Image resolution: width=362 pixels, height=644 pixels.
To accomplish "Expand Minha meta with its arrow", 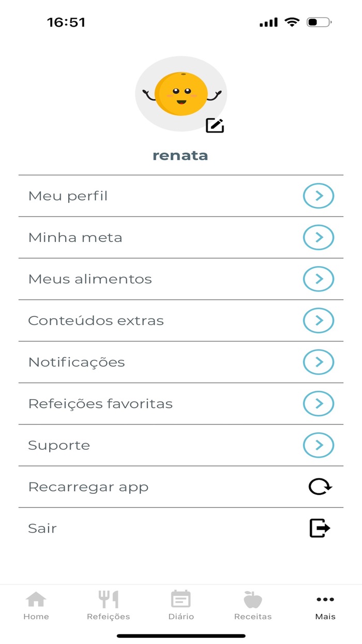I will (x=318, y=237).
